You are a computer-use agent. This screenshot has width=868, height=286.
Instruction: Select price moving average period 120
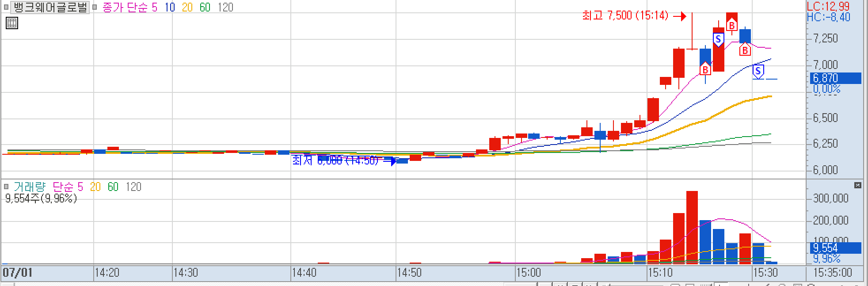[x=225, y=8]
